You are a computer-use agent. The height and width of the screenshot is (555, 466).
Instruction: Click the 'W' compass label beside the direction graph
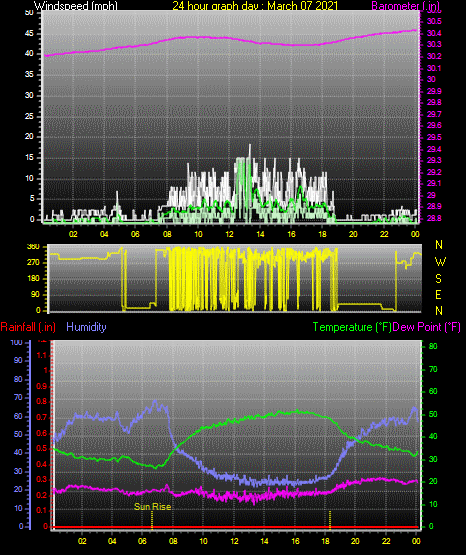click(x=440, y=262)
